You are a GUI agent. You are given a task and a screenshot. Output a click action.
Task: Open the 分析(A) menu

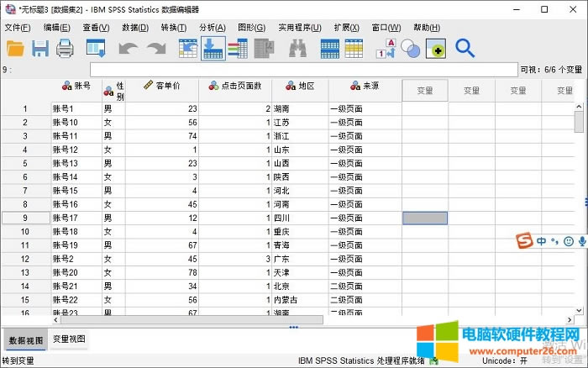pos(212,28)
